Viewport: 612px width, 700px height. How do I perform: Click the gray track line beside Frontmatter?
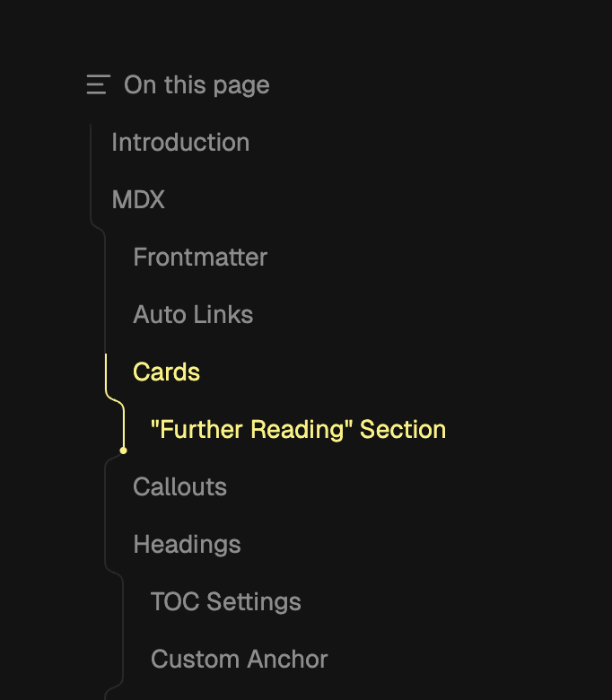pos(106,258)
